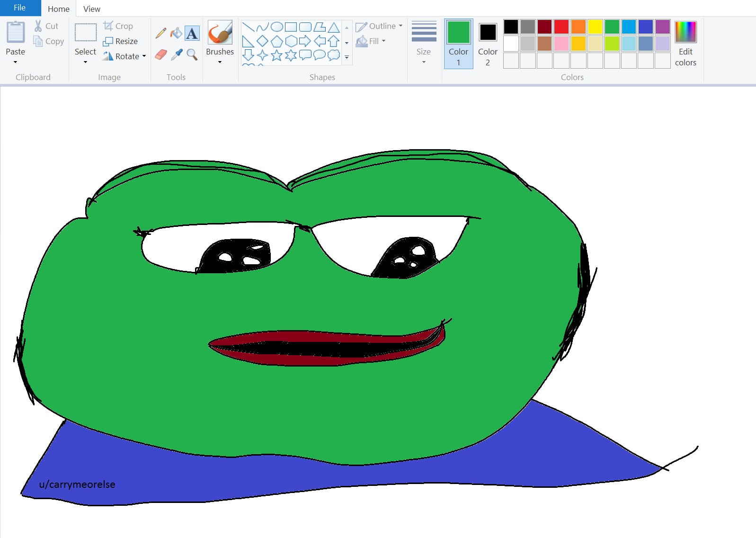This screenshot has height=538, width=756.
Task: Pick the yellow color swatch
Action: pos(595,27)
